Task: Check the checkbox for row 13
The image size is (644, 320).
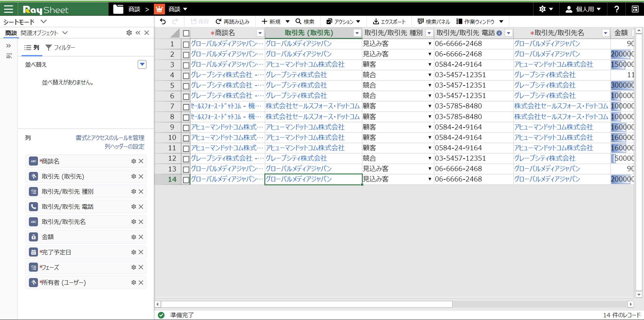Action: (x=186, y=169)
